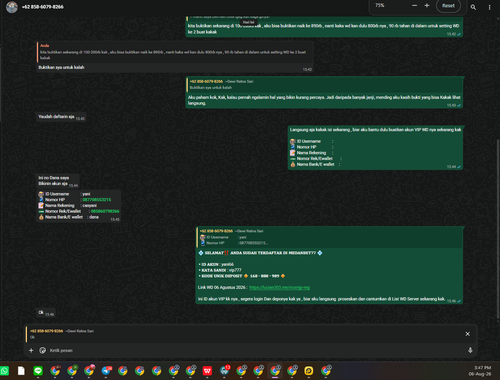Search within this chat using magnifier icon

tap(473, 7)
